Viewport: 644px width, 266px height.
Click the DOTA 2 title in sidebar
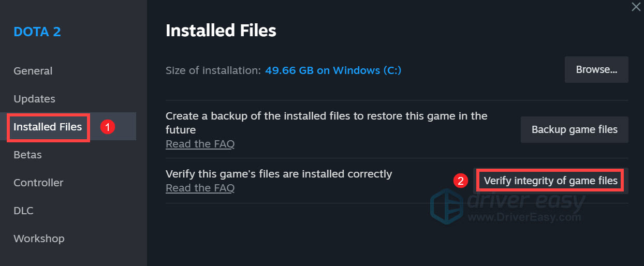(x=37, y=32)
